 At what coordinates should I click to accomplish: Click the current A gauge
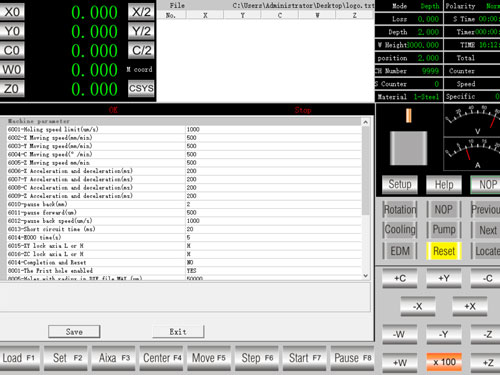(472, 154)
